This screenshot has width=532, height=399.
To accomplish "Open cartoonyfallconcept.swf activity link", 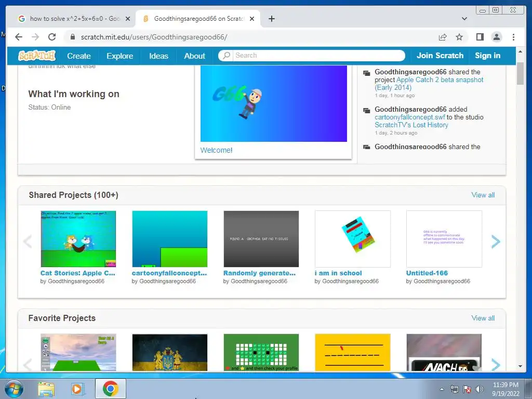I will pos(409,117).
